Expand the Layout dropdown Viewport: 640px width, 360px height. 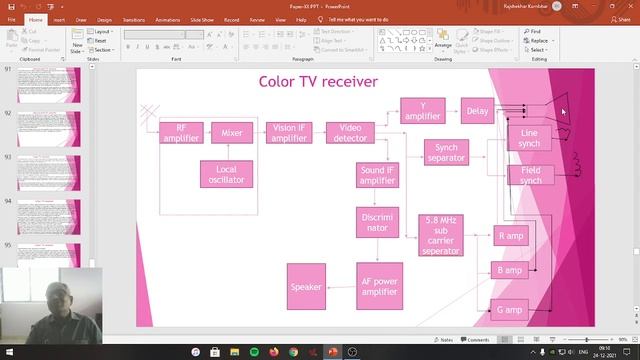click(x=100, y=31)
